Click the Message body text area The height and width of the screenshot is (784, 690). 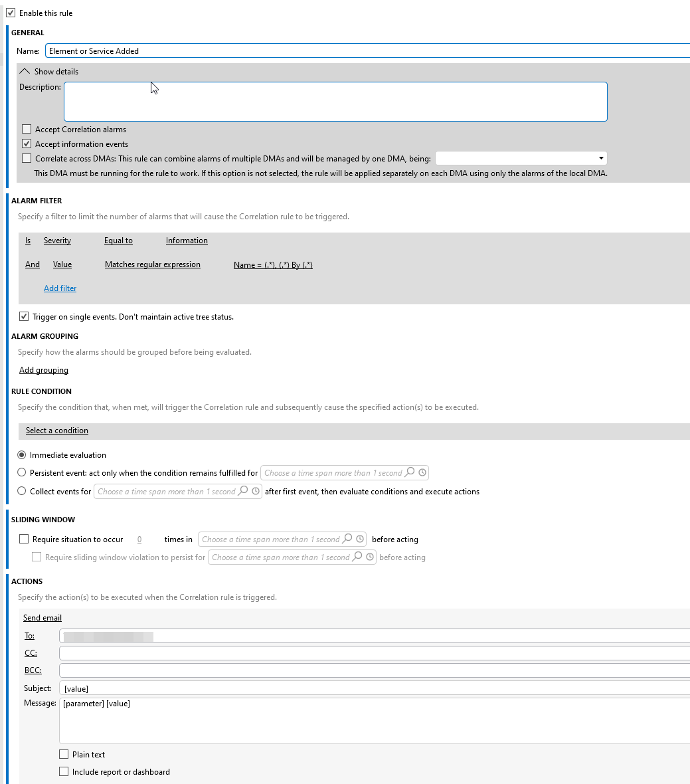375,720
